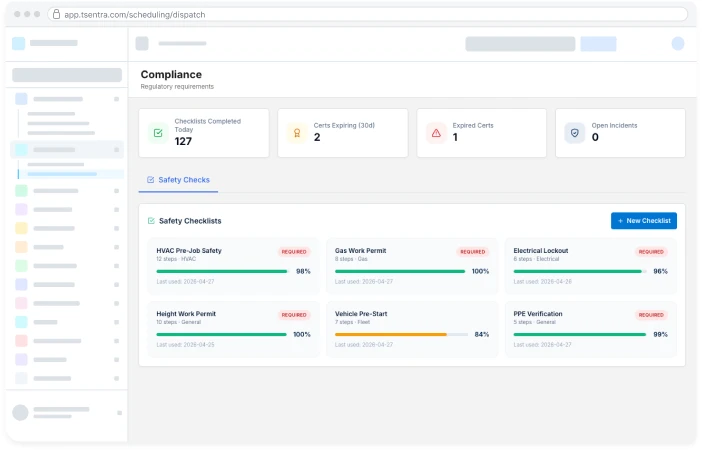Click the 98% value on HVAC Pre-Job Safety
The height and width of the screenshot is (451, 702).
pyautogui.click(x=303, y=271)
